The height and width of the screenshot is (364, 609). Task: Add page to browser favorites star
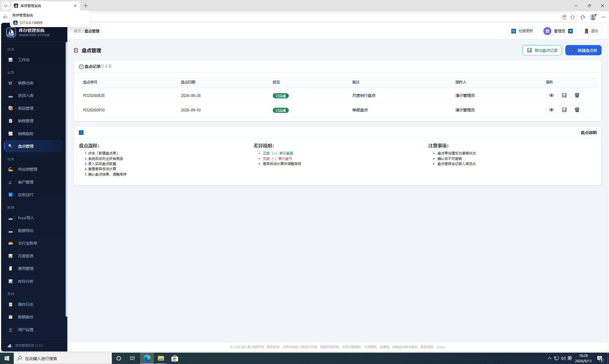(572, 17)
